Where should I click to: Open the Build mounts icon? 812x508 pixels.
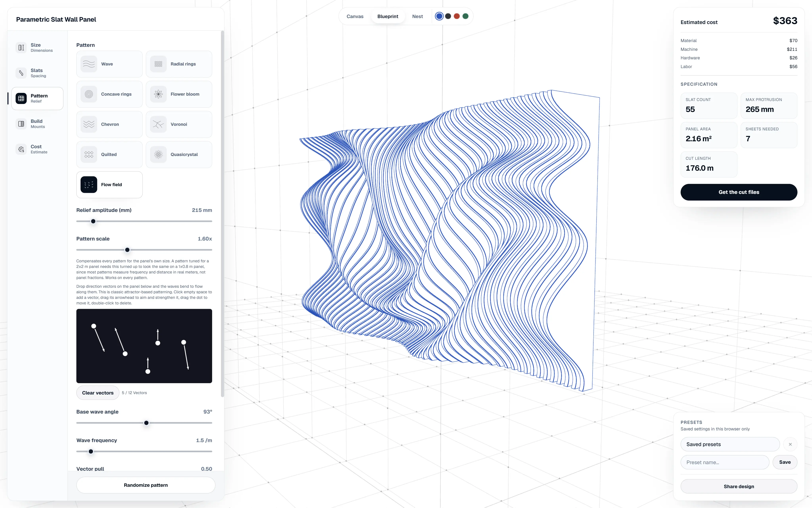[x=21, y=124]
